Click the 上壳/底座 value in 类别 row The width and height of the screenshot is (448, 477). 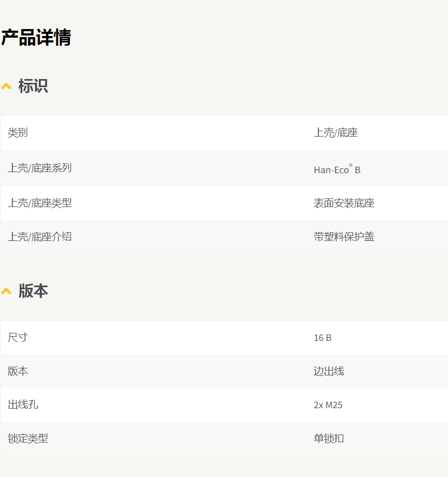336,133
